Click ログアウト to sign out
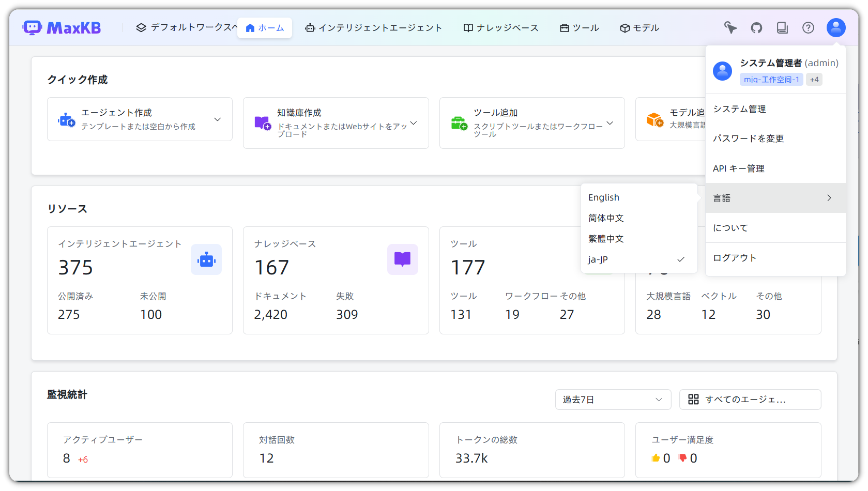 775,258
